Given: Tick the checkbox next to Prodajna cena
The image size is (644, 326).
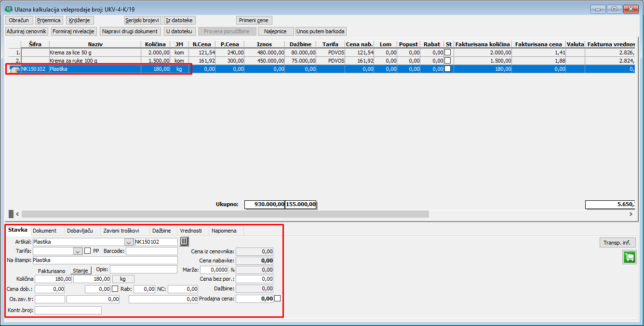Looking at the screenshot, I should (x=277, y=299).
